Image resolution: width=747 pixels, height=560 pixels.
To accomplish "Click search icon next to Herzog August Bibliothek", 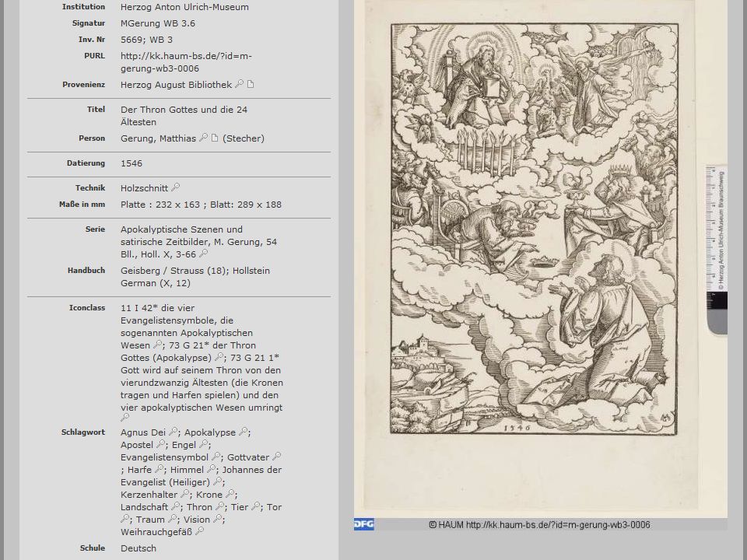I will point(239,84).
